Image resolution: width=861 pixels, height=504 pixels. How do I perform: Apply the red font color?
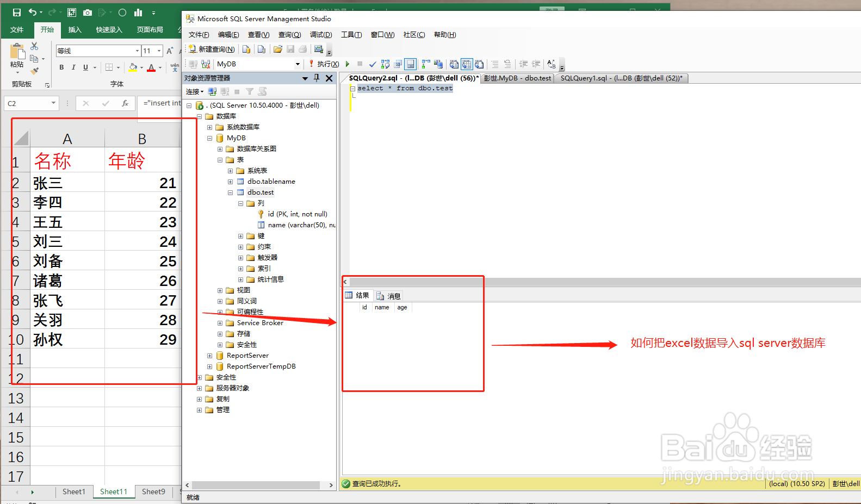pyautogui.click(x=151, y=67)
